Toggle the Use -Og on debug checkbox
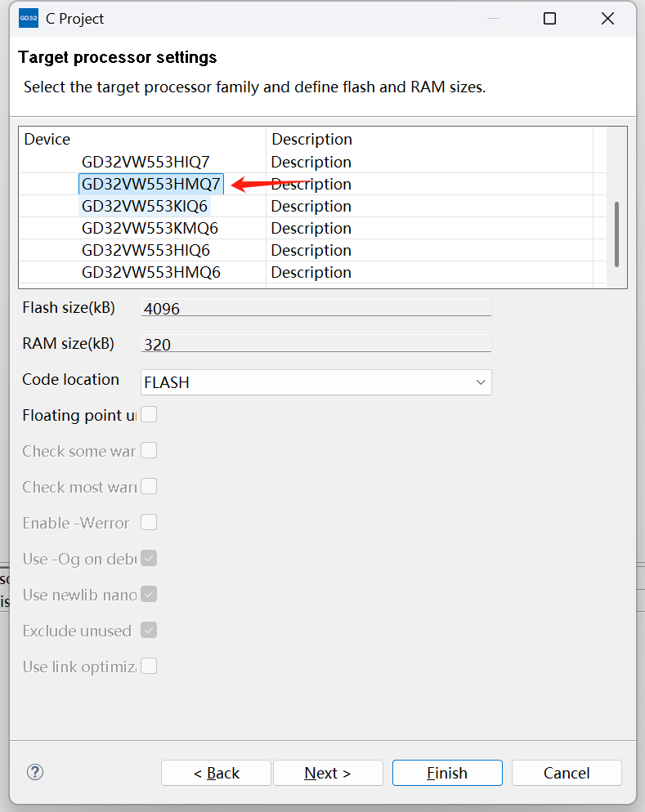 point(149,559)
